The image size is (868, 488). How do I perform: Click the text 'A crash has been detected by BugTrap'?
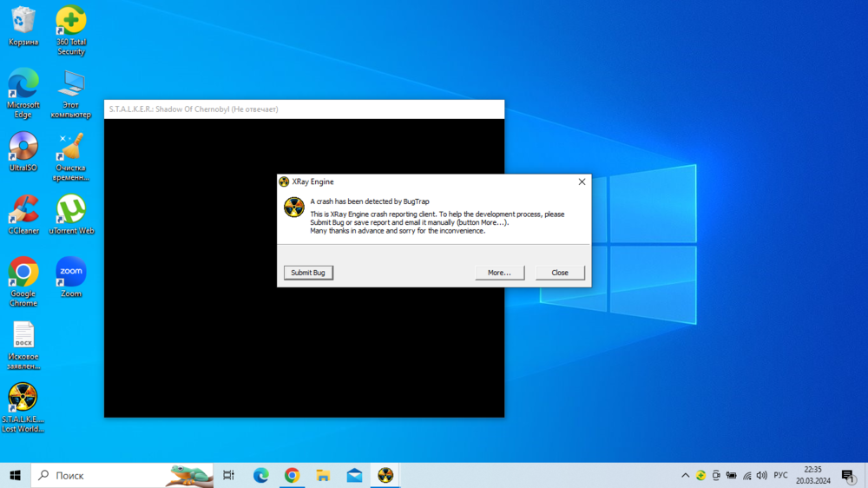[369, 201]
